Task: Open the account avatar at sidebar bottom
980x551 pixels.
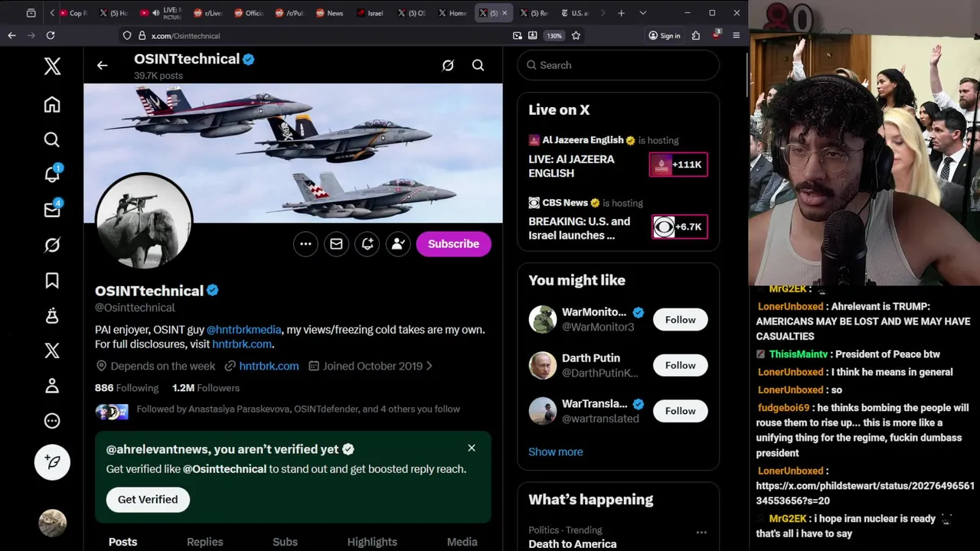Action: point(52,523)
